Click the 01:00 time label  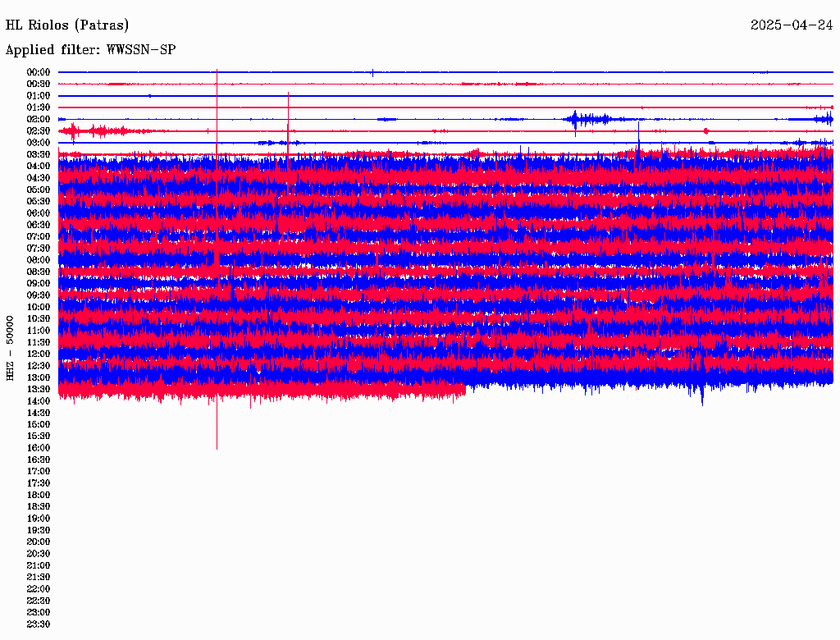(39, 95)
